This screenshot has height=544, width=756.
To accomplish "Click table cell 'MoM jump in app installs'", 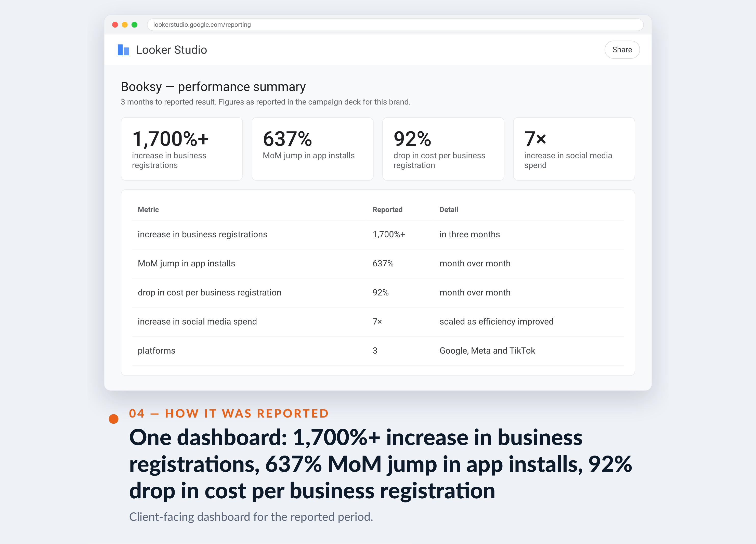I will tap(186, 263).
